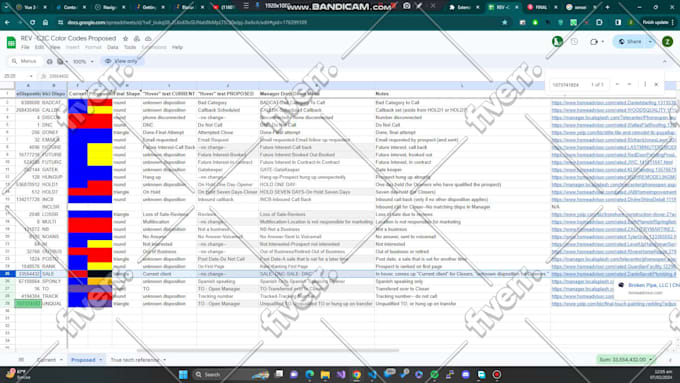Click the Share button

pyautogui.click(x=630, y=42)
